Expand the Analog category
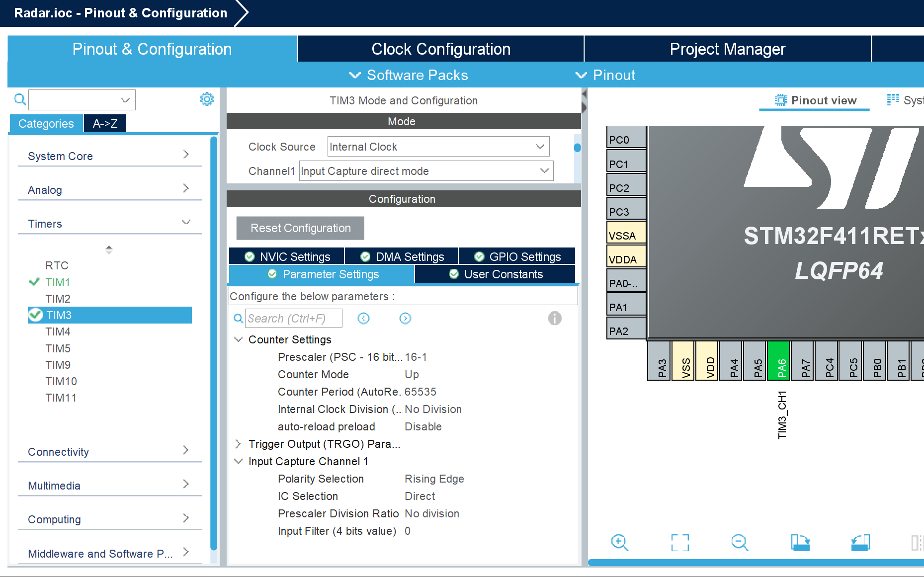Viewport: 924px width, 577px height. (x=109, y=189)
